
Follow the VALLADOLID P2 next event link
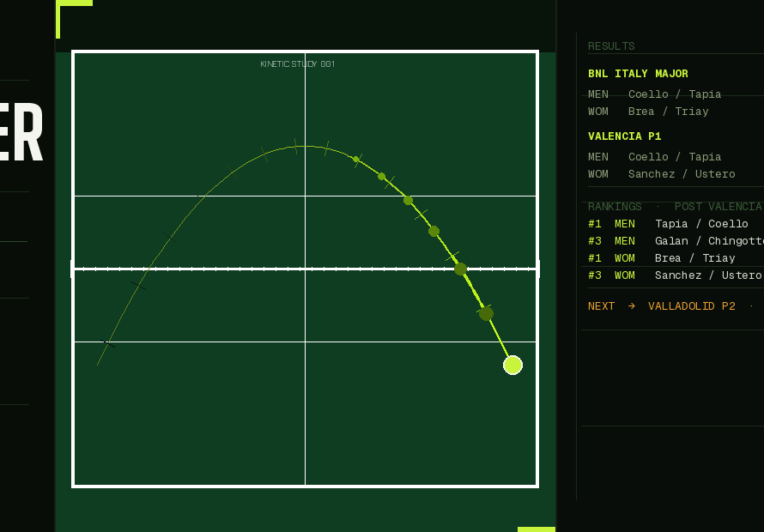click(x=691, y=306)
